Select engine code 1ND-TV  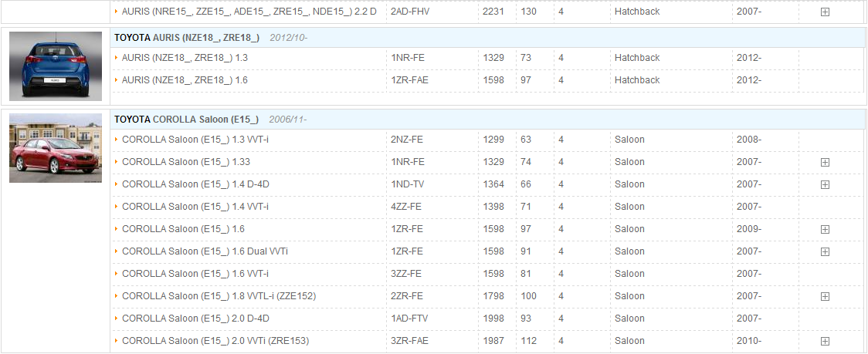click(408, 184)
